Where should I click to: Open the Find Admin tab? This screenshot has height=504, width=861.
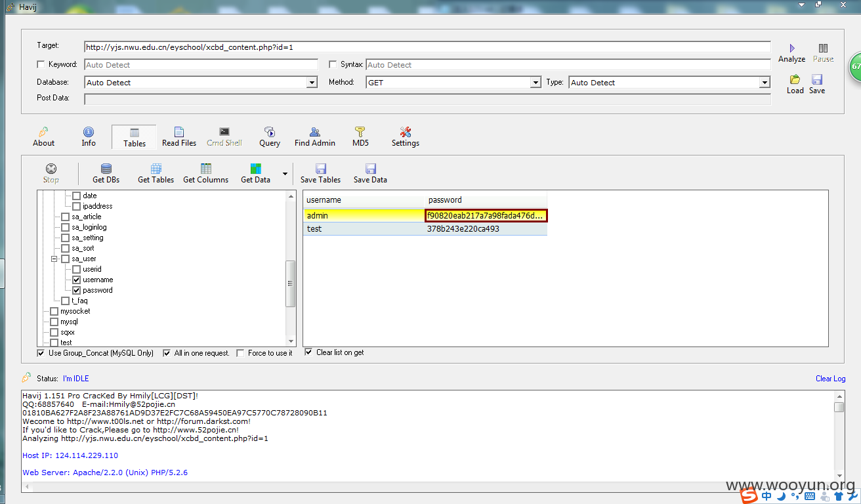[x=315, y=136]
